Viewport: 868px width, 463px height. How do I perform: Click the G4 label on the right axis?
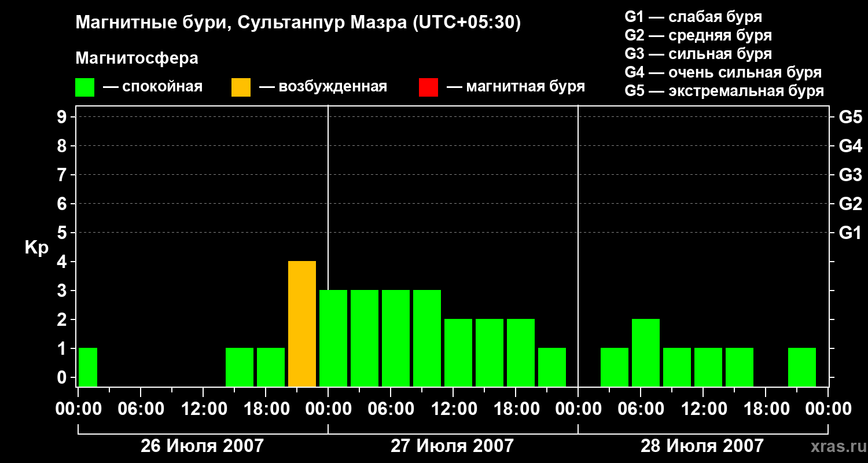(x=851, y=146)
